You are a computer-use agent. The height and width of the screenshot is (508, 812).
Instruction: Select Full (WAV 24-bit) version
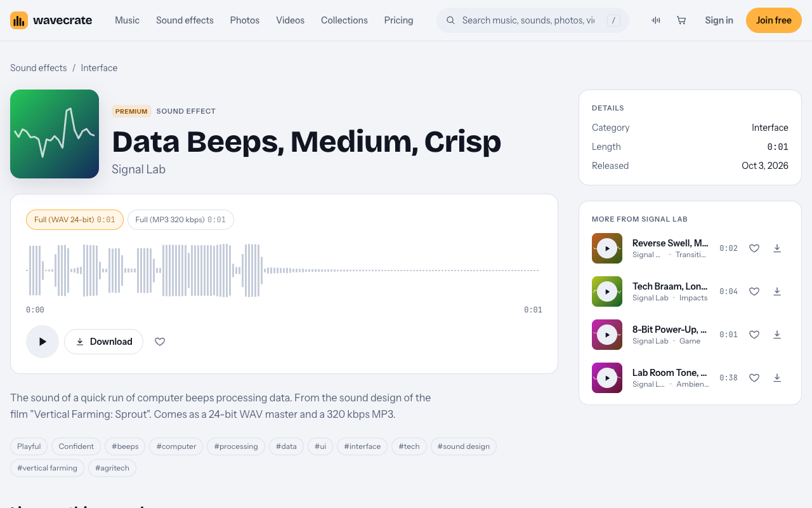click(x=75, y=220)
